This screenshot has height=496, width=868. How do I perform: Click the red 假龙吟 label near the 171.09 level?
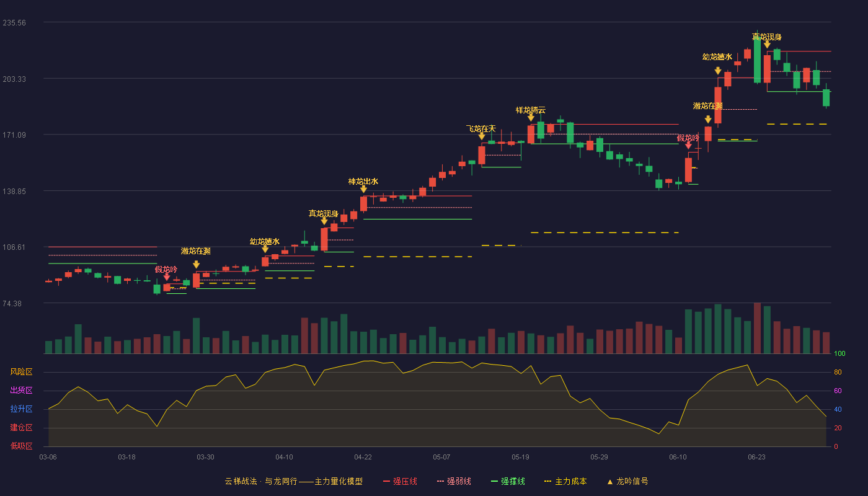(x=688, y=138)
